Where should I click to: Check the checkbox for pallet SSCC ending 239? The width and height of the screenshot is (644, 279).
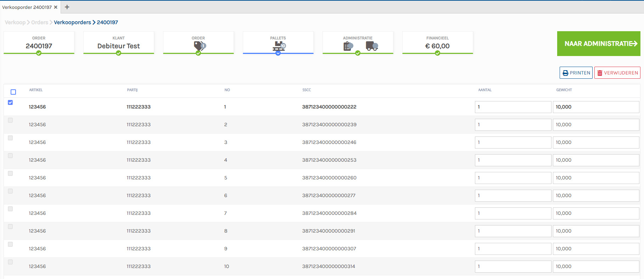point(10,120)
